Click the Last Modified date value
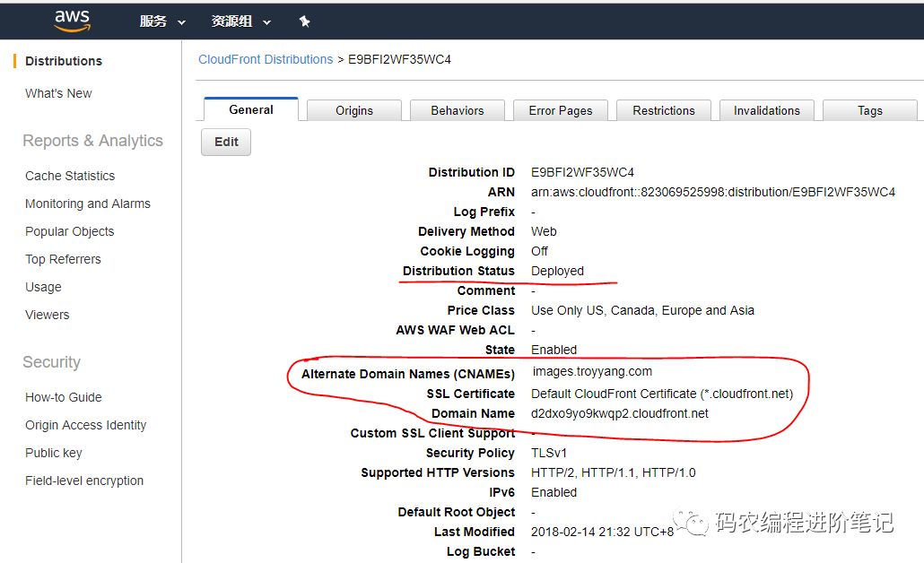924x563 pixels. 602,532
